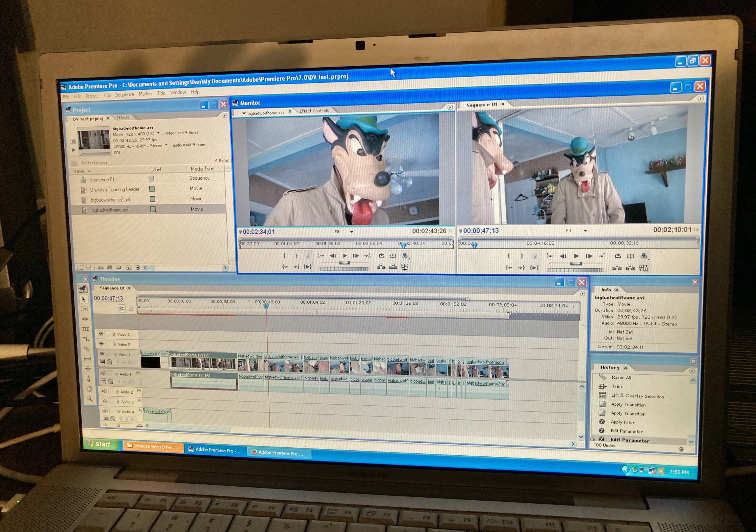Toggle Safe Margins in source monitor

pyautogui.click(x=393, y=256)
